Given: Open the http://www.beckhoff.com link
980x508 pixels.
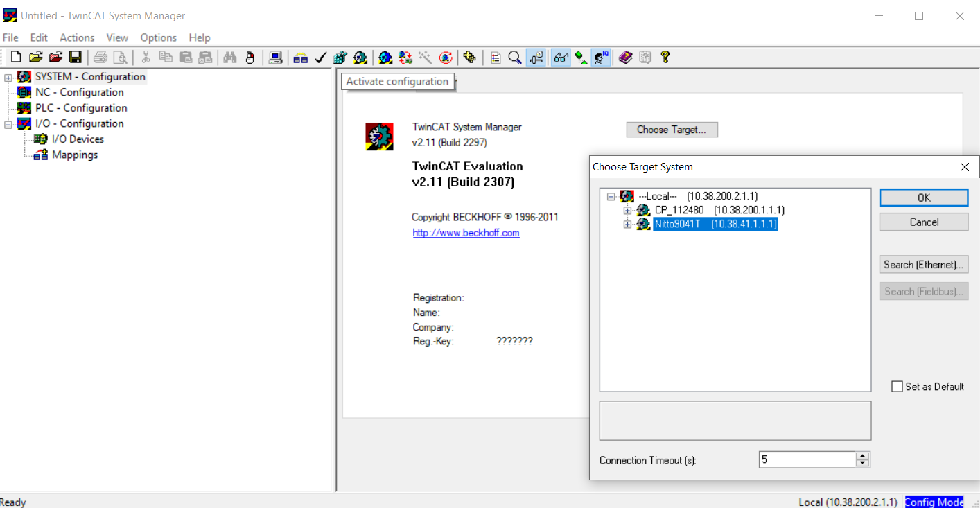Looking at the screenshot, I should point(466,233).
